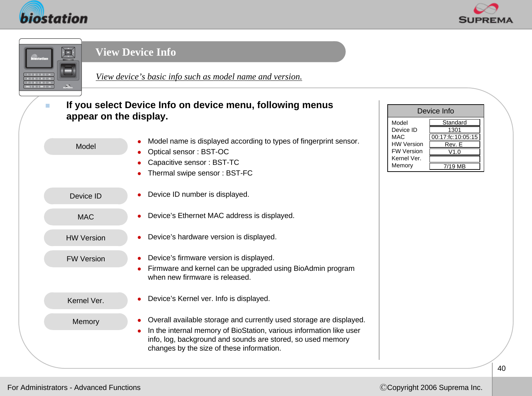Click the Standard value in Model field

click(455, 122)
